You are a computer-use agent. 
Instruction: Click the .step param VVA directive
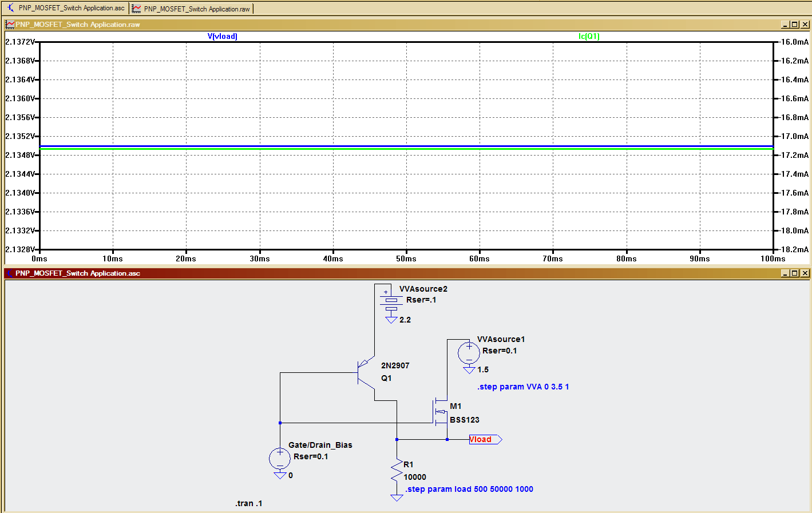pos(523,387)
